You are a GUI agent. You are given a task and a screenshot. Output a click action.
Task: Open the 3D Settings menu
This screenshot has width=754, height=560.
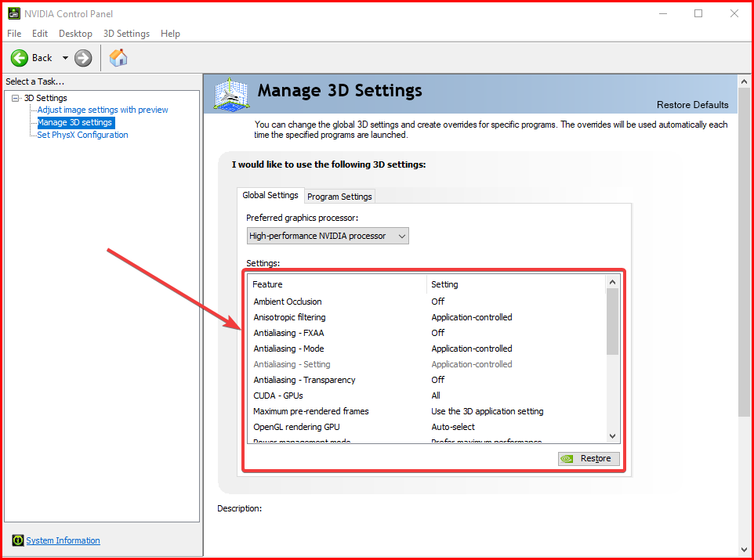tap(126, 33)
